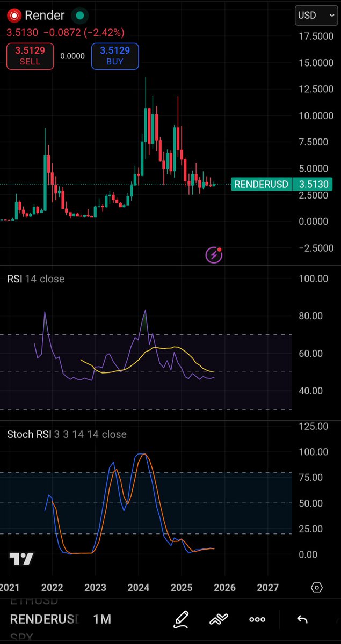Change the 1M timeframe interval
341x644 pixels.
click(102, 619)
